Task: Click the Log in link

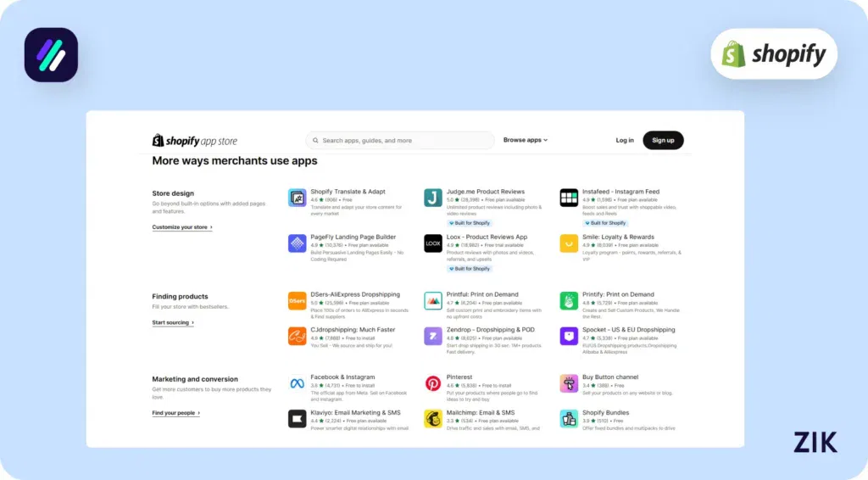Action: pos(625,141)
